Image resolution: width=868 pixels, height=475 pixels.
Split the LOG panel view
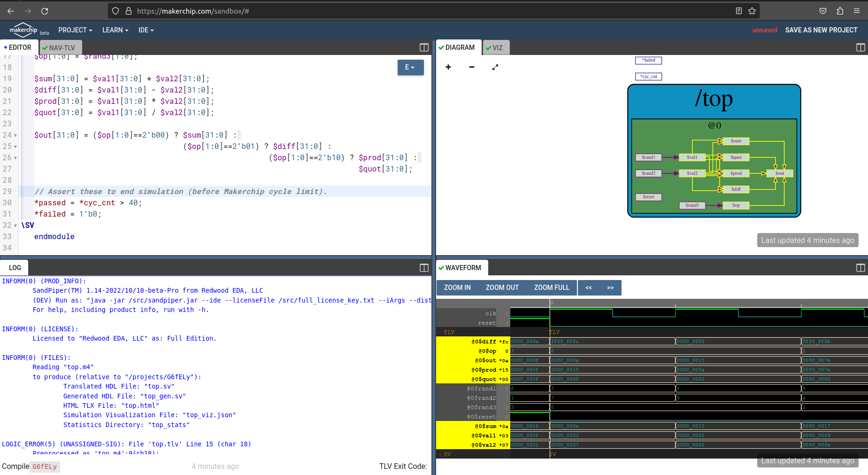(423, 267)
